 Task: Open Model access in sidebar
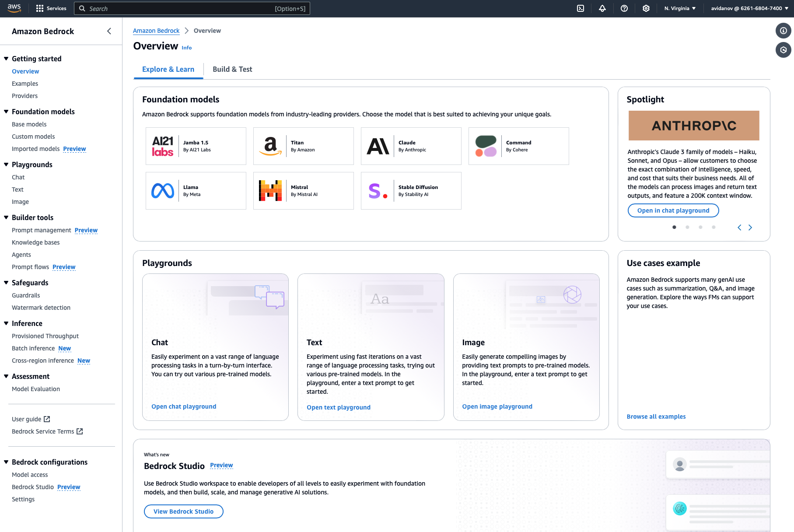pyautogui.click(x=30, y=475)
